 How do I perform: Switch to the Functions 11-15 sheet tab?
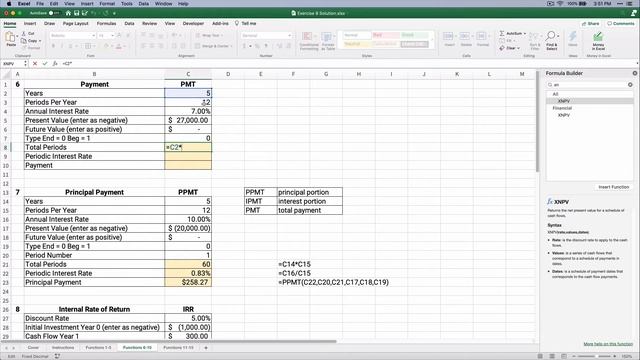click(x=178, y=348)
